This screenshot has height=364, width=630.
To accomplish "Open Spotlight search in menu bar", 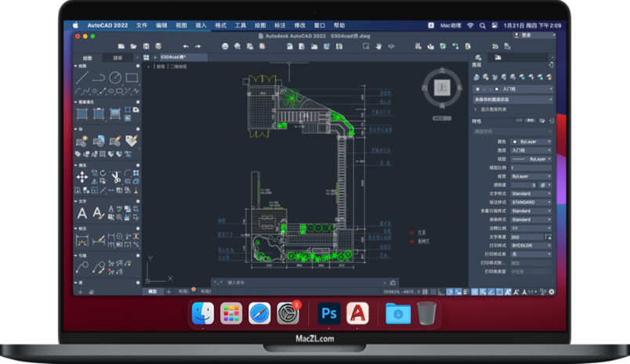I will pos(482,25).
